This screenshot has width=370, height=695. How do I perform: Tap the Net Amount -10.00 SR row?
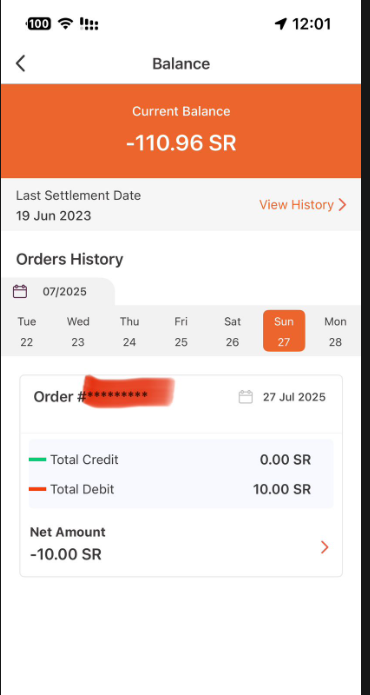click(181, 544)
